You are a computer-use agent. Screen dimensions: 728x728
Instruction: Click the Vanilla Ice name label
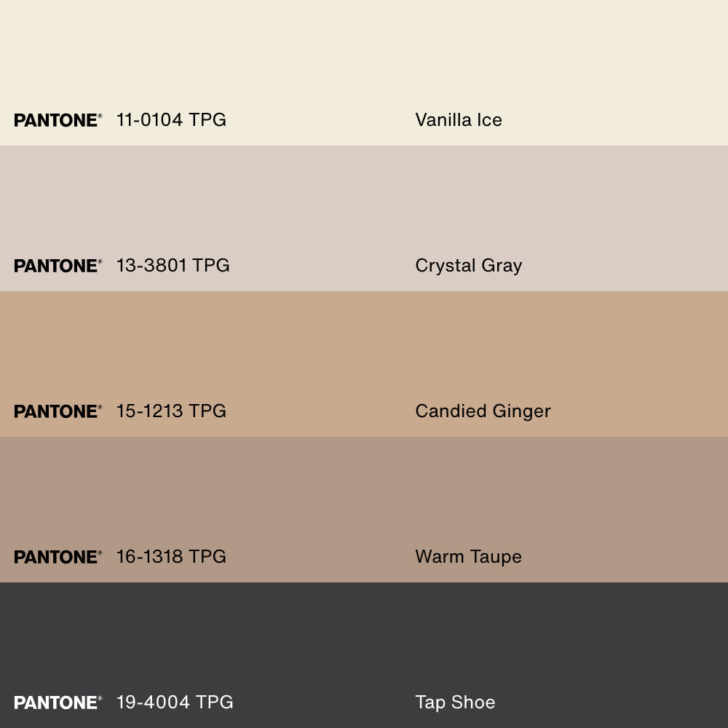tap(459, 120)
